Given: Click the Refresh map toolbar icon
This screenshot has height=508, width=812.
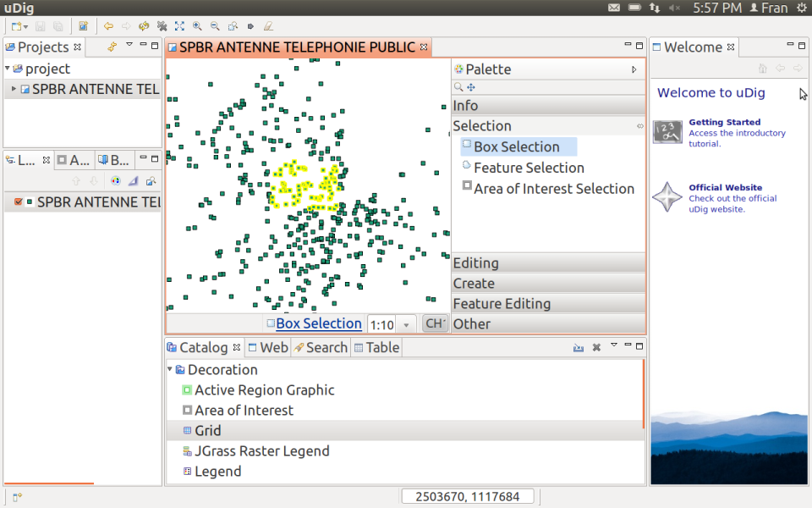Looking at the screenshot, I should 144,26.
